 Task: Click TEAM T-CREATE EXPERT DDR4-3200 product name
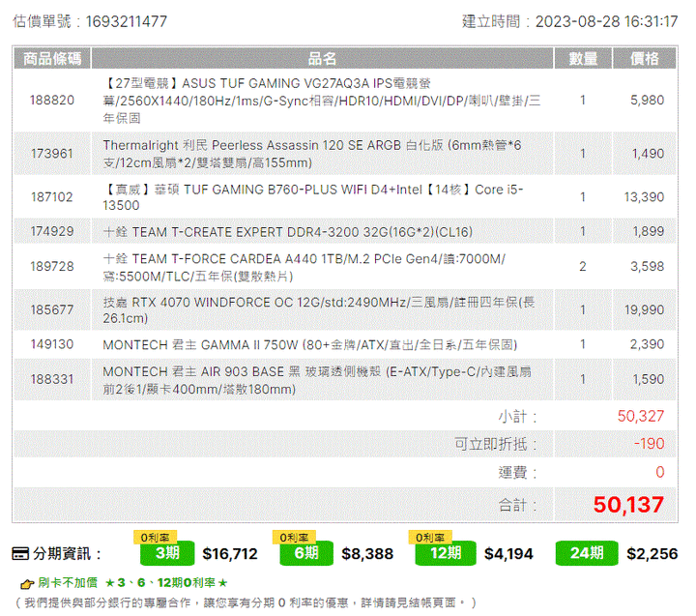point(288,232)
